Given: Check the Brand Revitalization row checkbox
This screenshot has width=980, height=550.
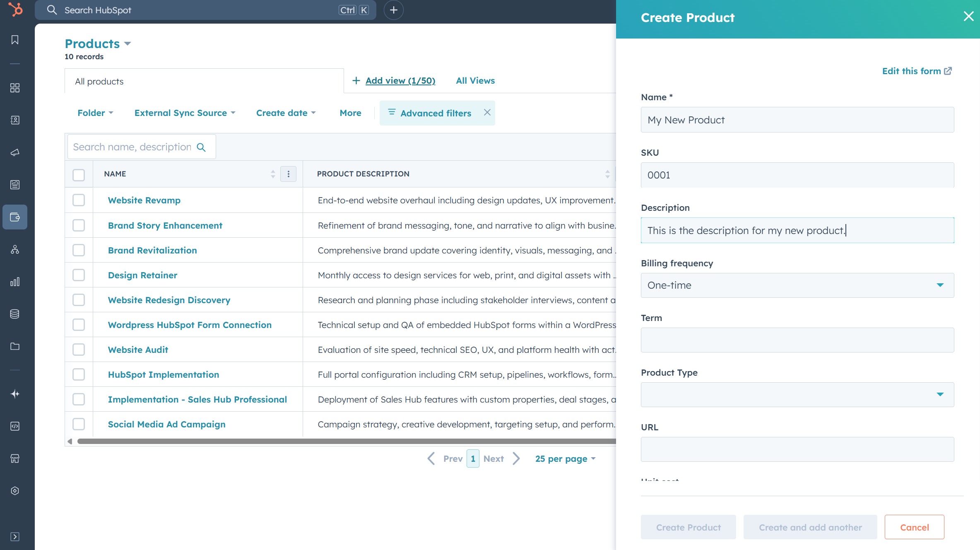Looking at the screenshot, I should (x=79, y=250).
